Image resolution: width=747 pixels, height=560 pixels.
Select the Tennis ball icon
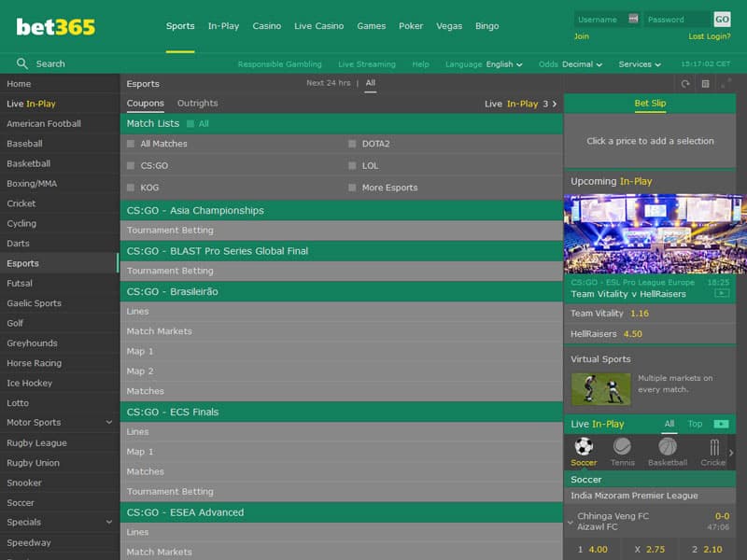pos(622,447)
